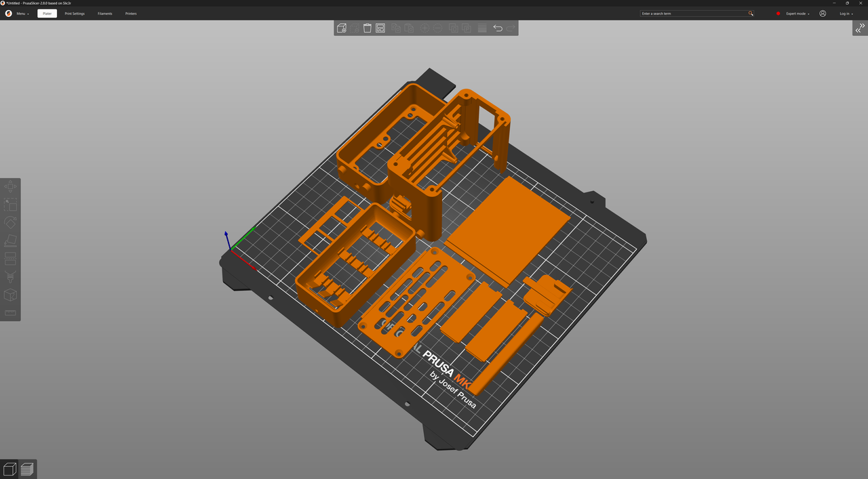Open the Expert mode dropdown

[x=797, y=14]
